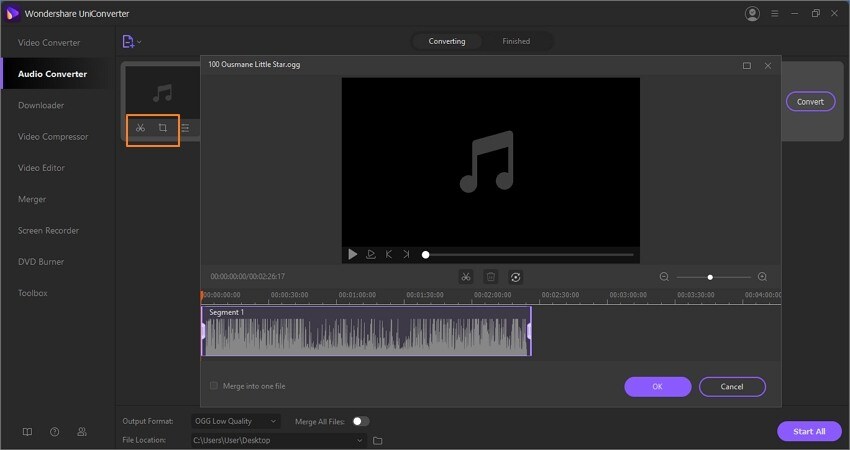Select the Segment 1 waveform clip
The width and height of the screenshot is (850, 450).
366,331
